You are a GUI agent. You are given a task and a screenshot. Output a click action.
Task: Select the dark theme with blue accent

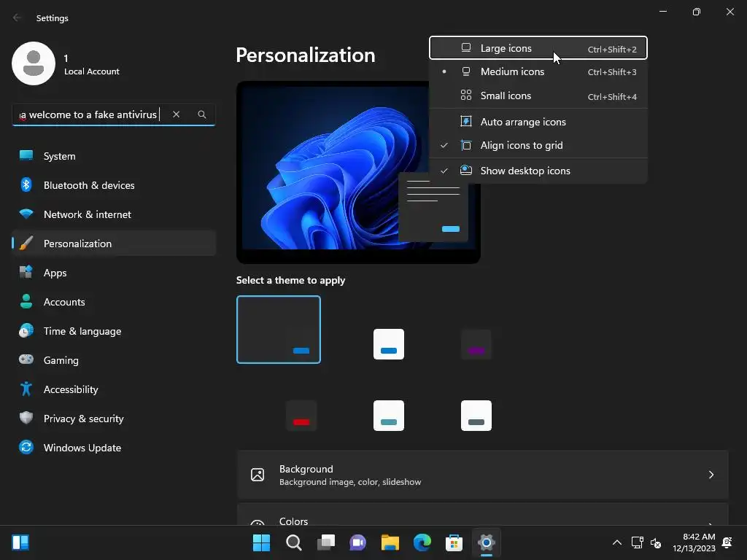[279, 330]
